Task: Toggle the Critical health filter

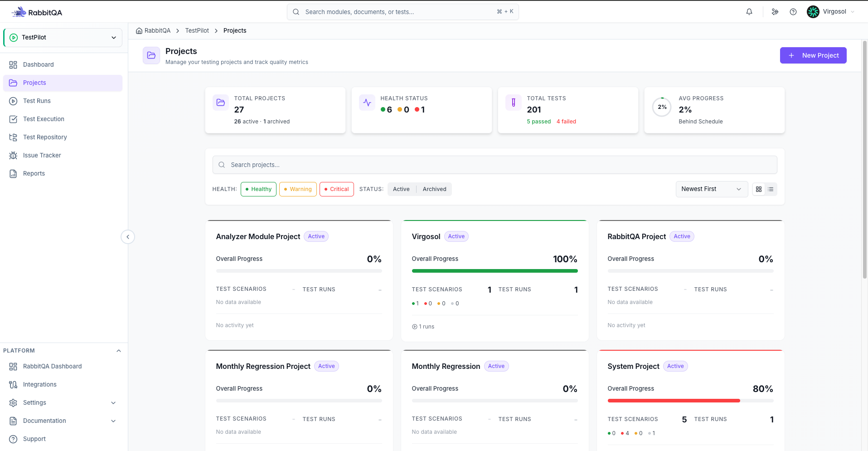Action: coord(336,189)
